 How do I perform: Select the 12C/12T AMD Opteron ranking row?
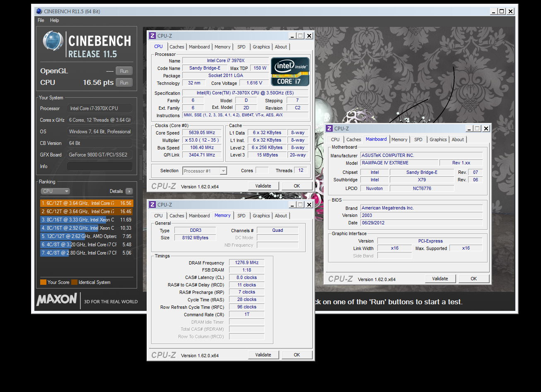click(x=87, y=236)
